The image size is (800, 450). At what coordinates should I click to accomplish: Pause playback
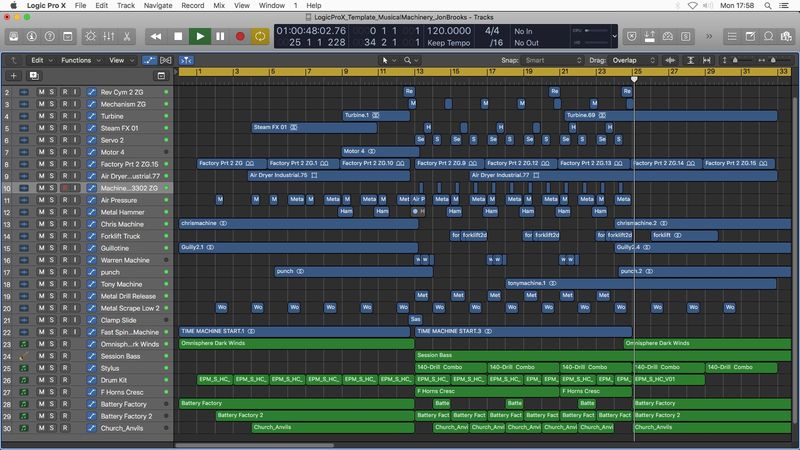click(x=220, y=36)
